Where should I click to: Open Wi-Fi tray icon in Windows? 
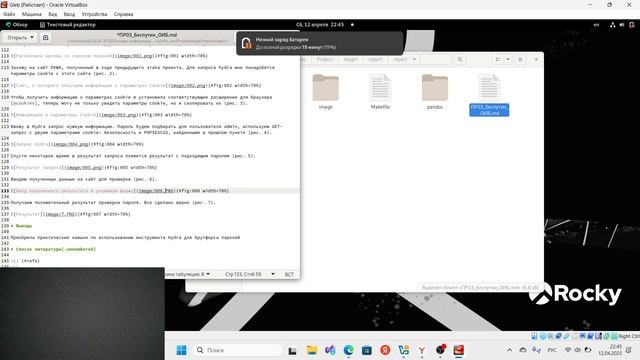[568, 350]
